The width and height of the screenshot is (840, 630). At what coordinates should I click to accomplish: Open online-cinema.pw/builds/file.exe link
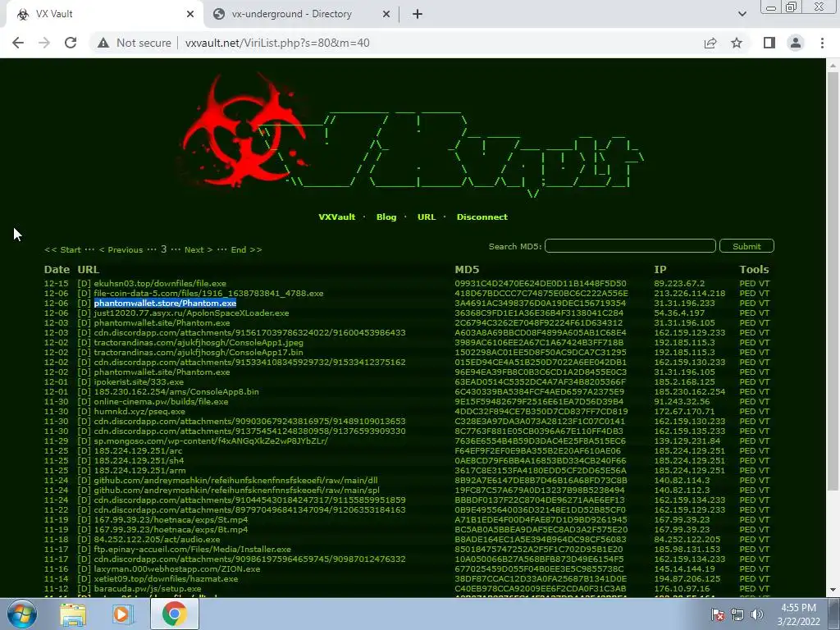[x=162, y=401]
